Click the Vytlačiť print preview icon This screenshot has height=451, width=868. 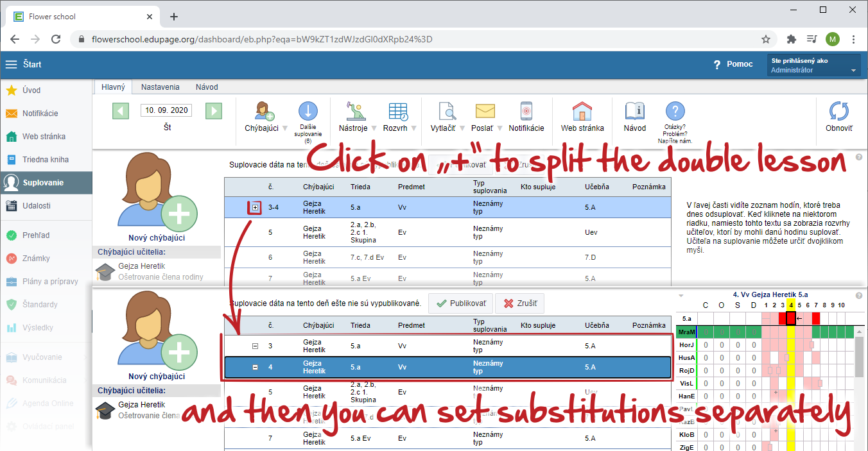(447, 111)
